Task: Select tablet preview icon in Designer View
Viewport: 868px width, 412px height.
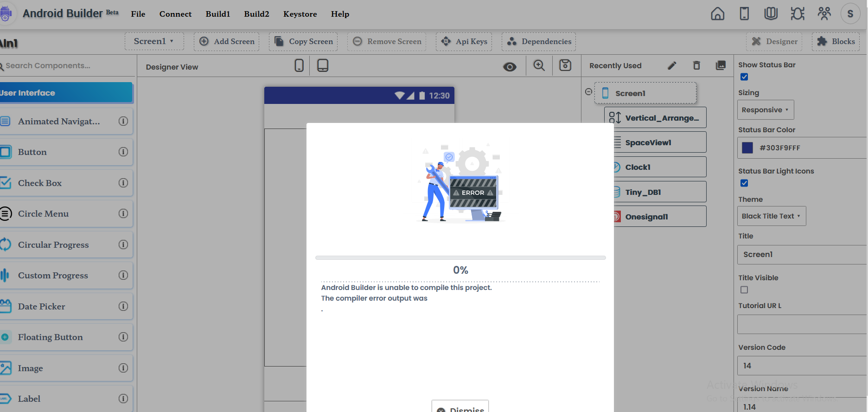Action: [323, 65]
